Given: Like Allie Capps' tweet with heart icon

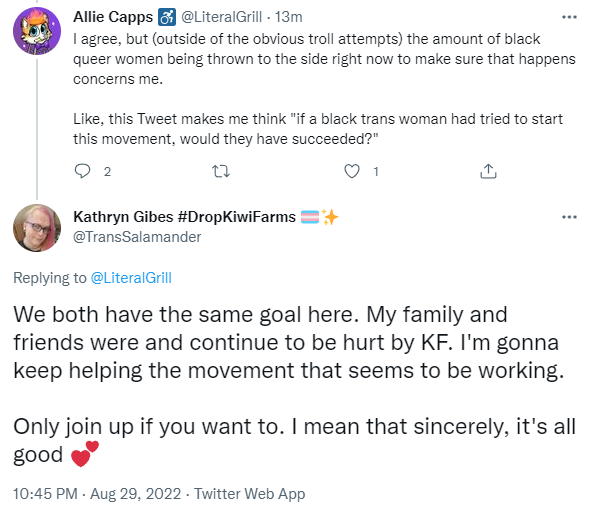Looking at the screenshot, I should click(352, 171).
